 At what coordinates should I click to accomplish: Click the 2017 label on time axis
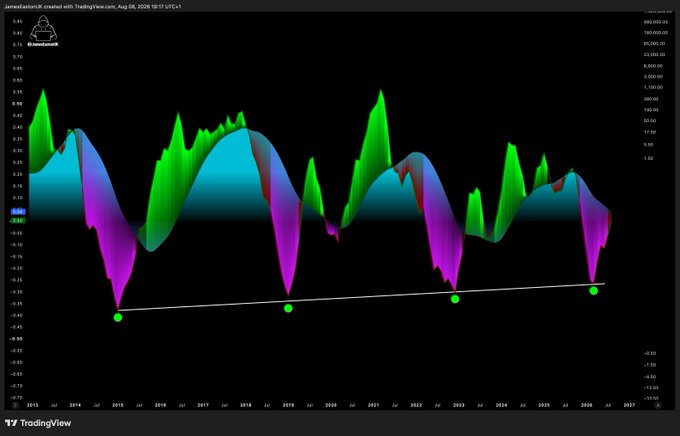click(x=203, y=405)
